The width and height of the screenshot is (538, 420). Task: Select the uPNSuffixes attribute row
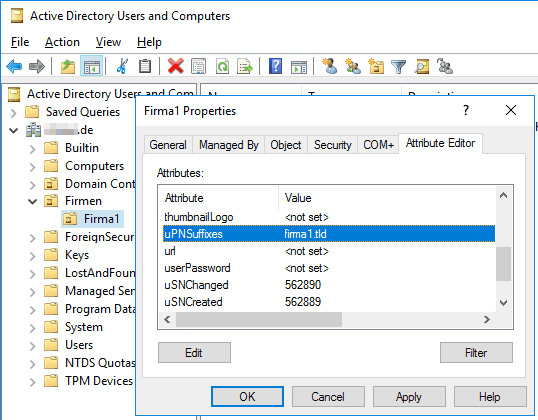point(329,234)
